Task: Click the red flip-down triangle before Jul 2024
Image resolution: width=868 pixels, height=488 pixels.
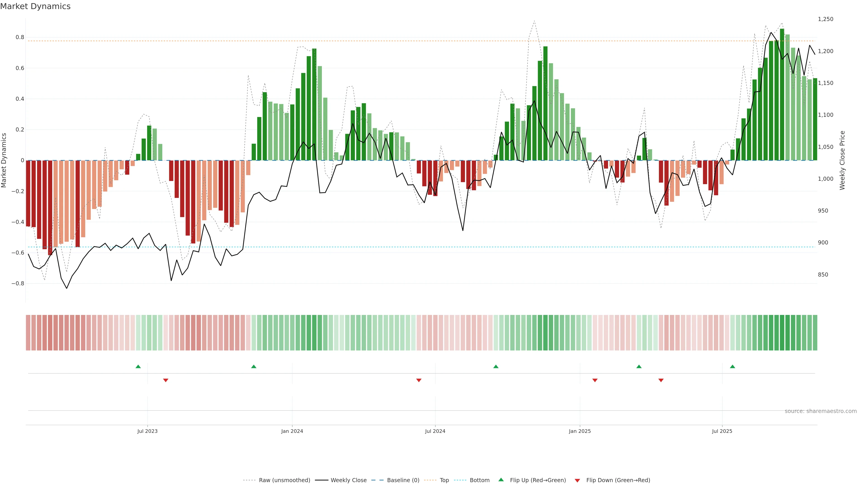Action: (x=419, y=380)
